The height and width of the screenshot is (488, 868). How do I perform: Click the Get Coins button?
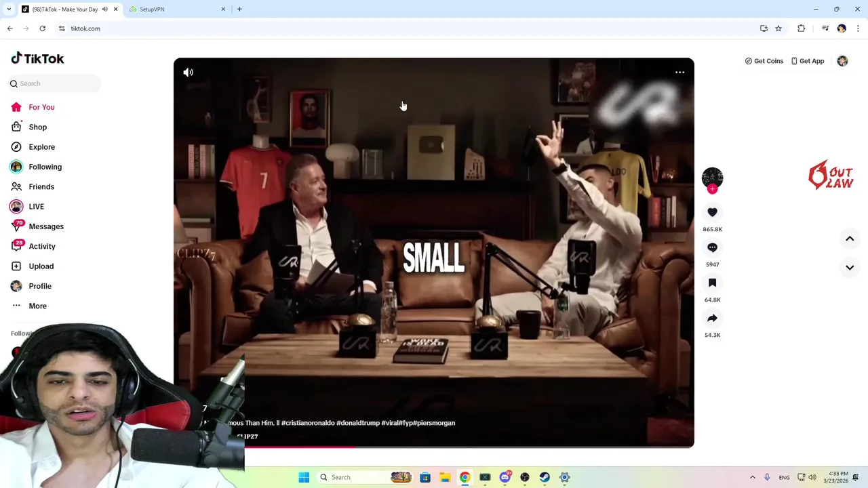[x=764, y=61]
